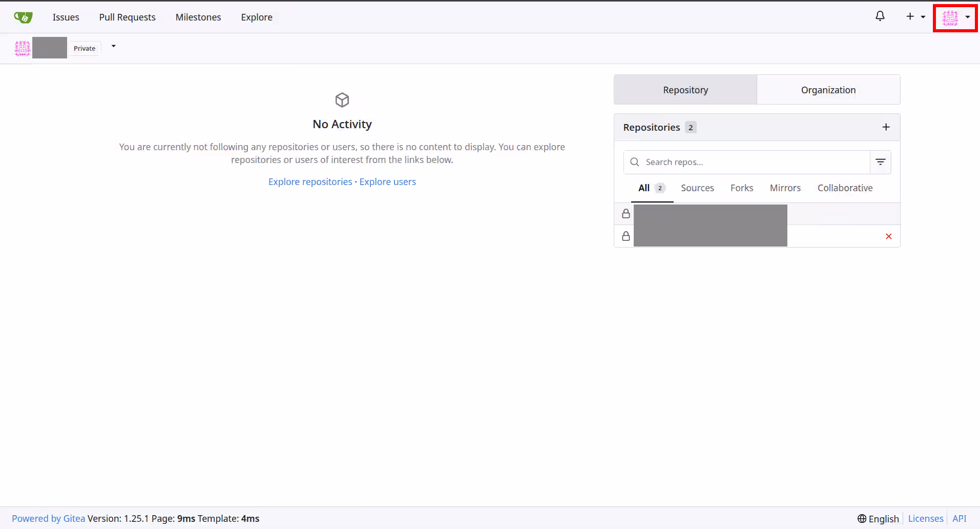Follow the Explore repositories link
The width and height of the screenshot is (980, 529).
[x=310, y=182]
